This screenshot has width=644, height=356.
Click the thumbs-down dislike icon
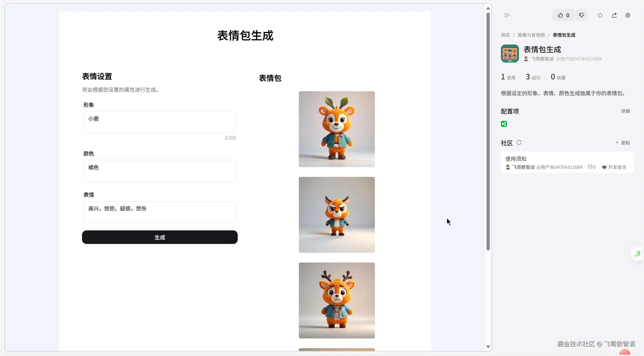pos(582,15)
